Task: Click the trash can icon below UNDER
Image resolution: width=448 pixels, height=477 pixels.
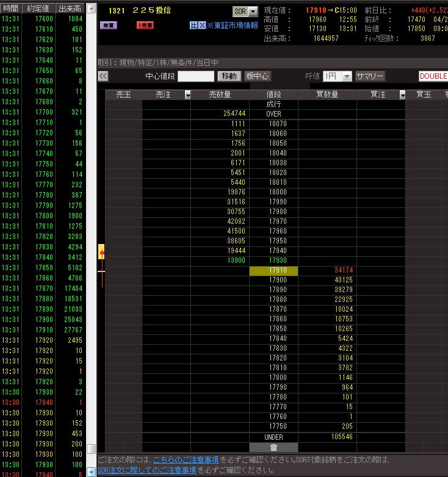Action: pos(273,447)
